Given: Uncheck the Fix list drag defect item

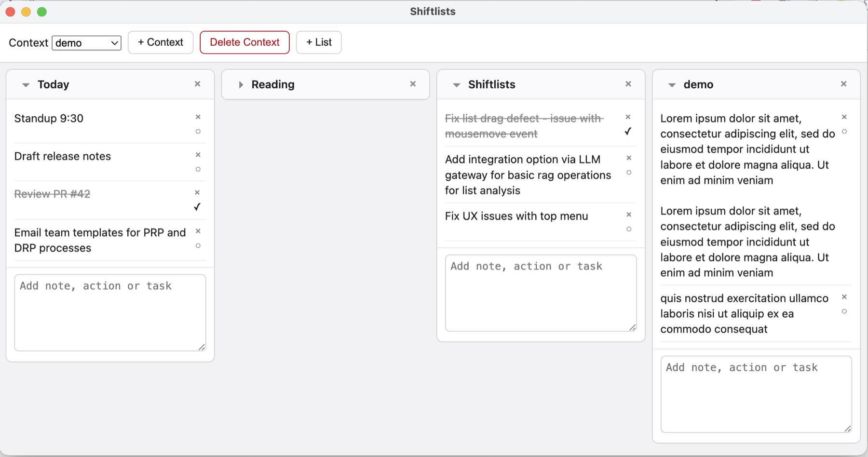Looking at the screenshot, I should click(628, 131).
